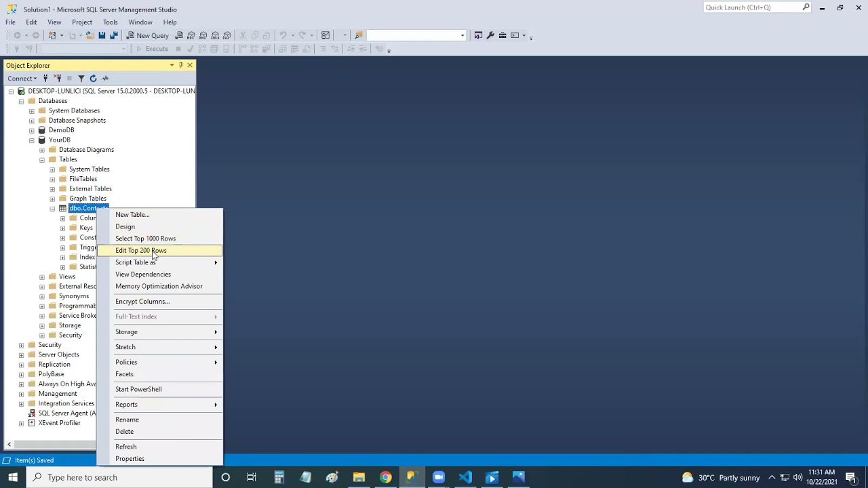
Task: Collapse the YourDB database node
Action: pyautogui.click(x=32, y=140)
